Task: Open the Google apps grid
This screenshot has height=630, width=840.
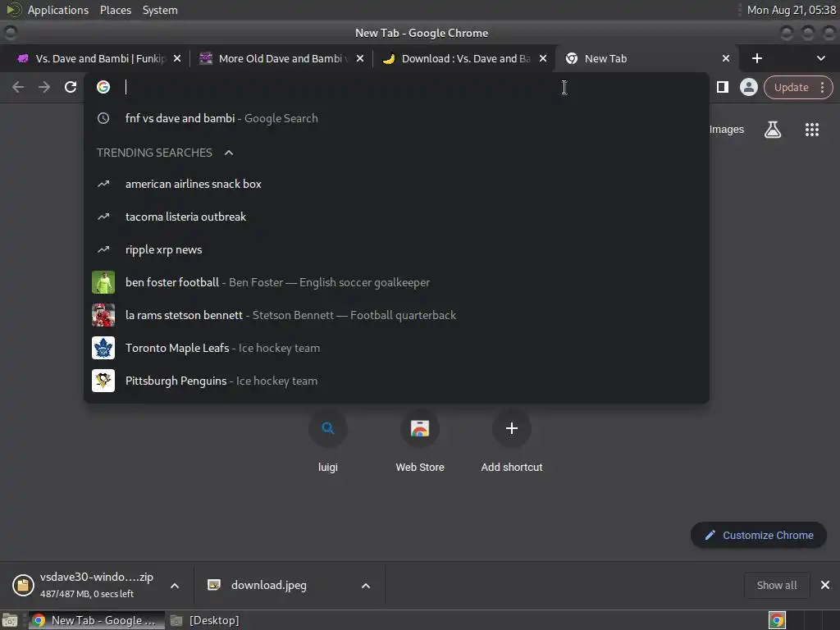Action: (x=811, y=129)
